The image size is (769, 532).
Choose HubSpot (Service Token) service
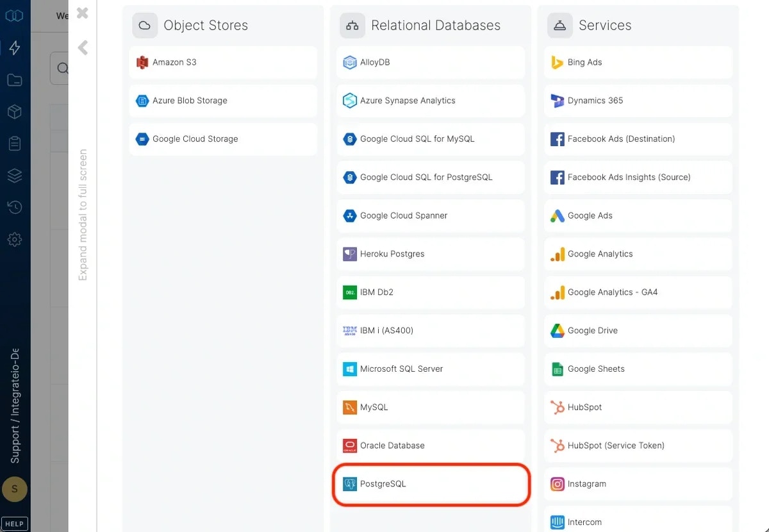pyautogui.click(x=638, y=445)
